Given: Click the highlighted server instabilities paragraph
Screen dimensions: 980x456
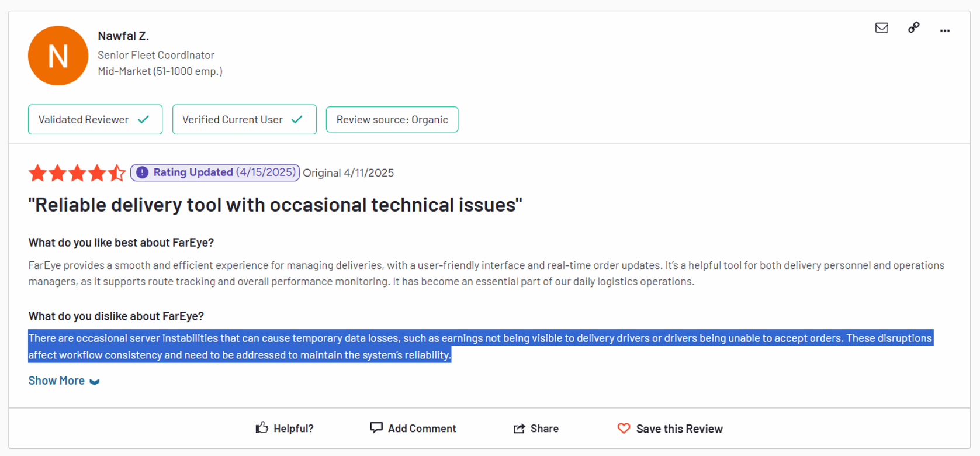Looking at the screenshot, I should pos(480,347).
